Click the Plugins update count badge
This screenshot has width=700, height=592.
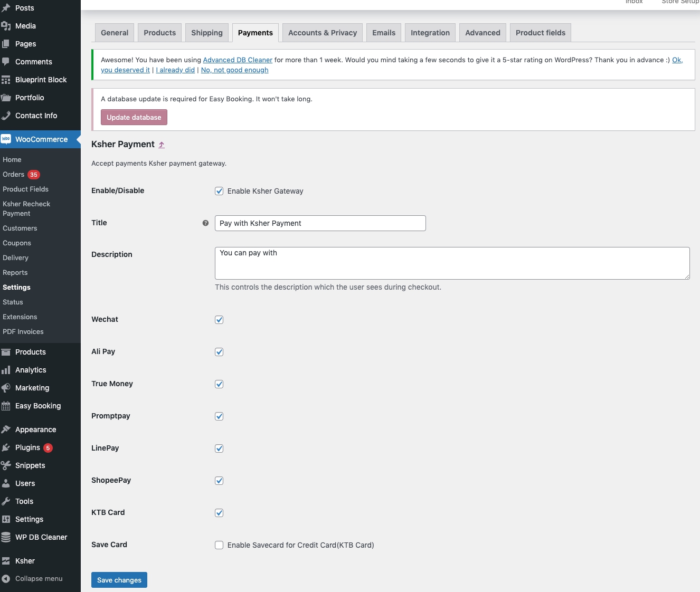(x=48, y=448)
